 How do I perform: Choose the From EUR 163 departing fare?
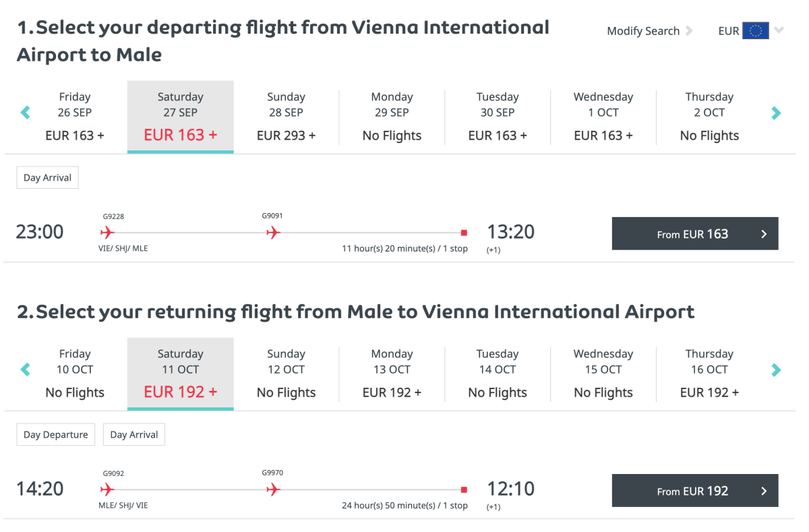(x=694, y=234)
